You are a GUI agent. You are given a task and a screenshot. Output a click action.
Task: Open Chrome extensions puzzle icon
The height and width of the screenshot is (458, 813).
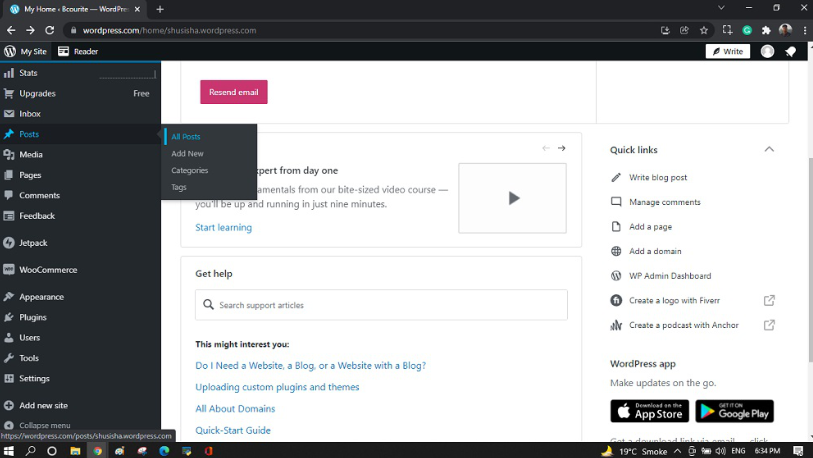point(766,30)
